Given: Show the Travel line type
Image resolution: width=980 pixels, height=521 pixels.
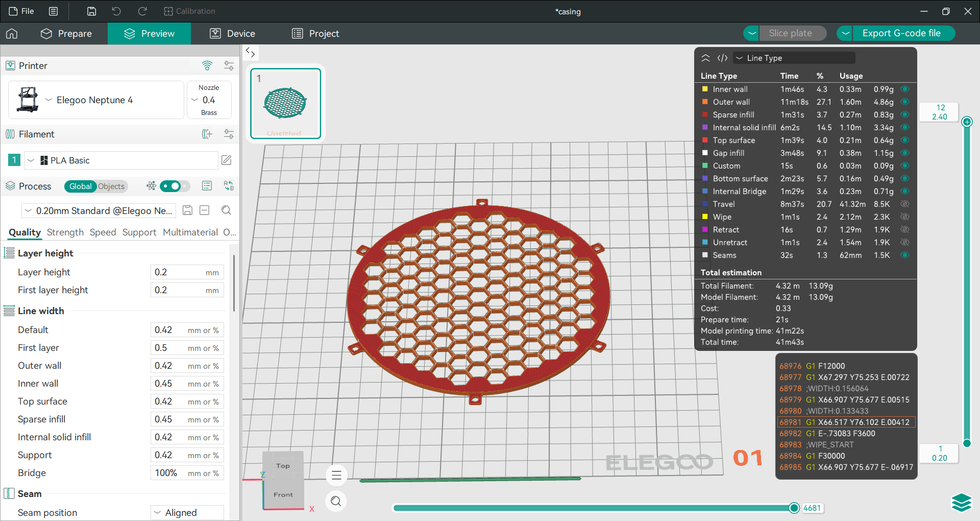Looking at the screenshot, I should click(905, 204).
